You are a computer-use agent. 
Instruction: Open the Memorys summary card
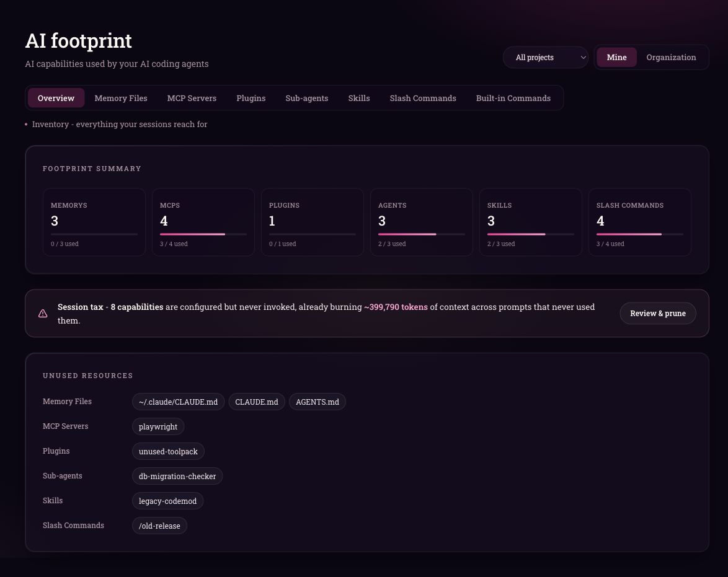click(94, 222)
